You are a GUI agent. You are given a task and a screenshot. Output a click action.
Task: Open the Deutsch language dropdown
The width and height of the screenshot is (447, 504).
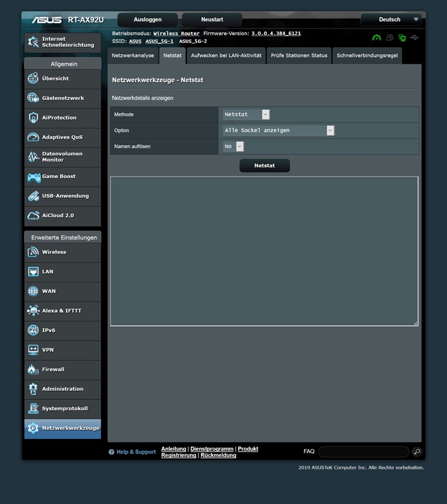(x=393, y=20)
